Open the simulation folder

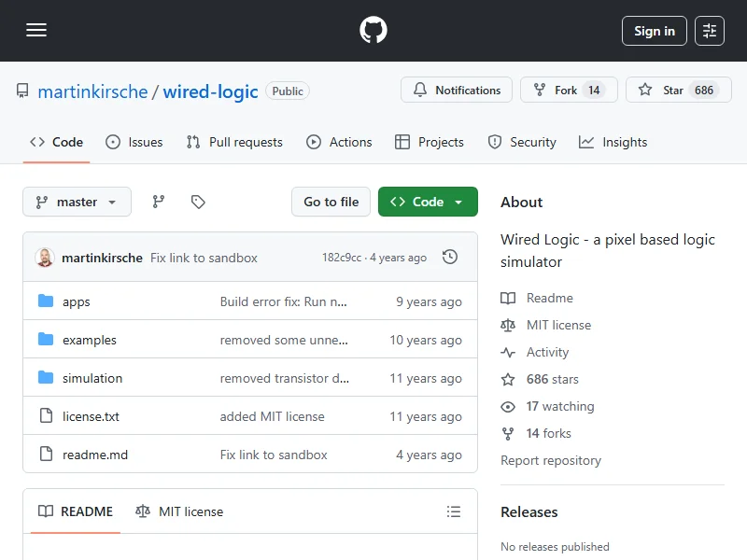pos(92,378)
